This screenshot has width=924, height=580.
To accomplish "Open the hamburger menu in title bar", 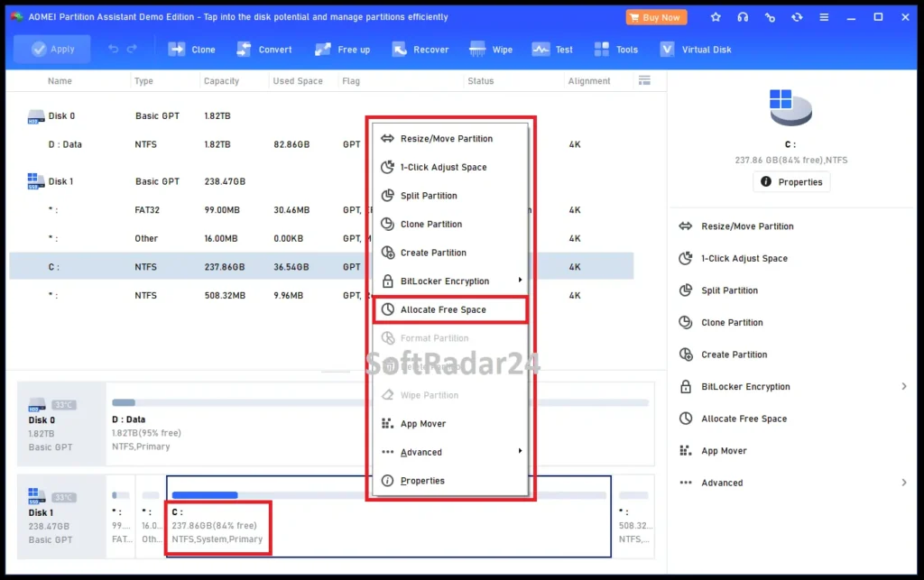I will (824, 17).
